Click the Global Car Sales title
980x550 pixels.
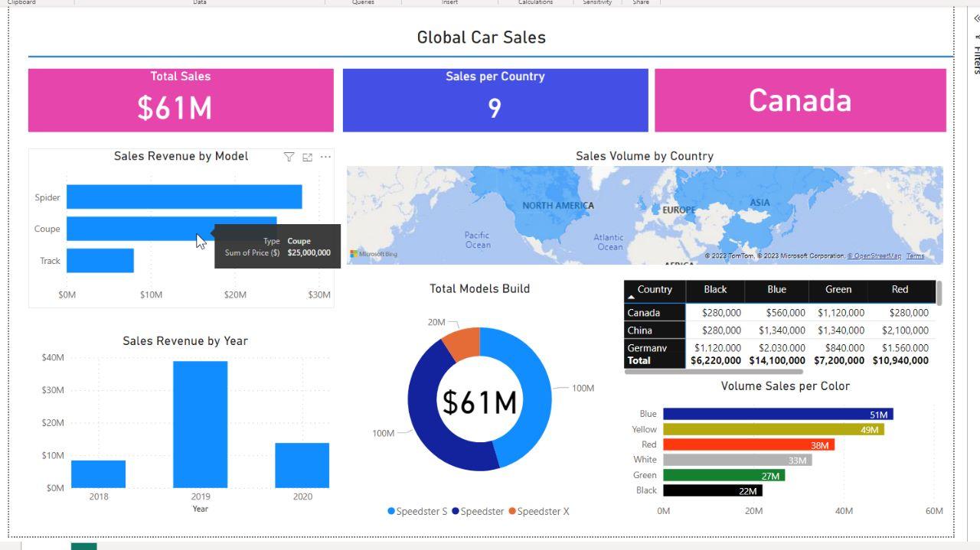(x=481, y=37)
